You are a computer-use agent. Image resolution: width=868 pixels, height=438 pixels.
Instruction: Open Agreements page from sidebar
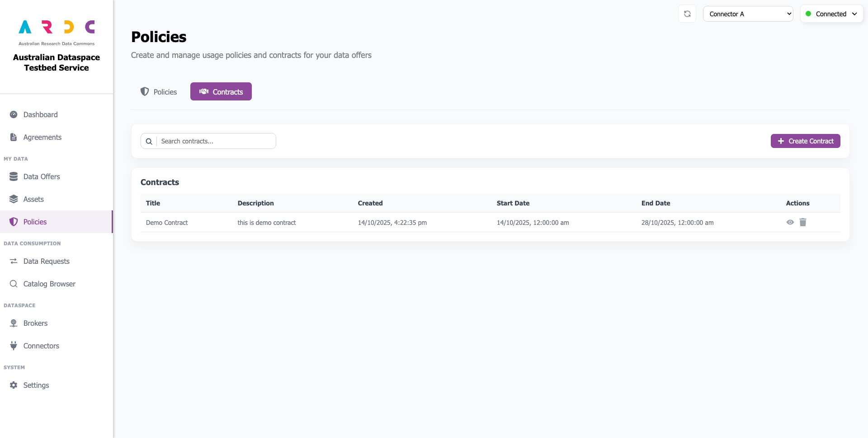[x=57, y=137]
